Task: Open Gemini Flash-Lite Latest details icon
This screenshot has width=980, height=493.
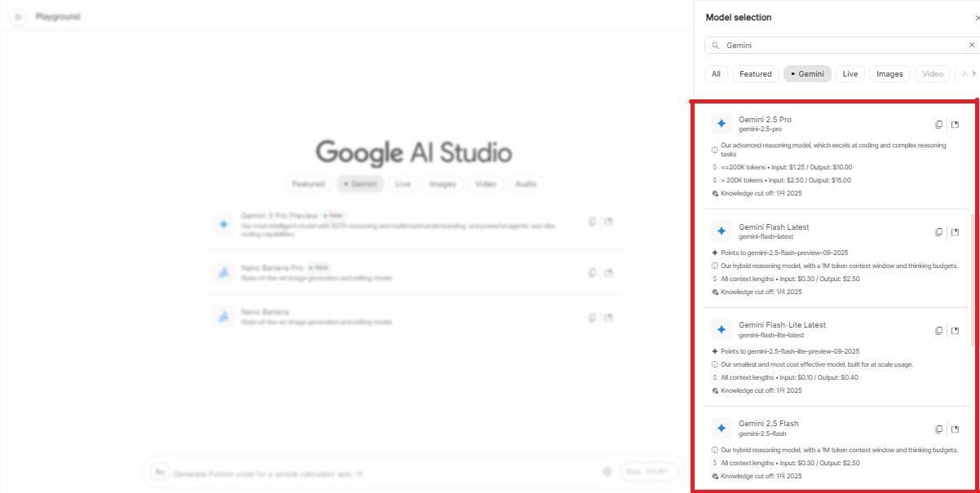Action: point(956,331)
